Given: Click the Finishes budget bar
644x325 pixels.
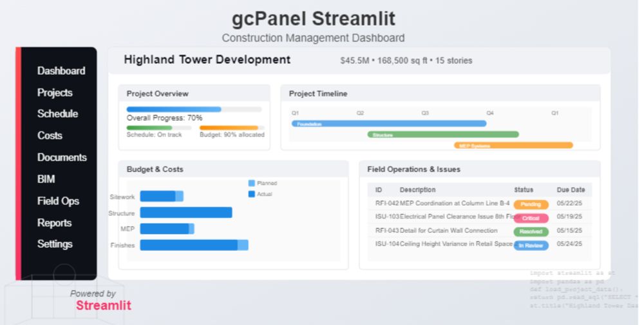Looking at the screenshot, I should pos(194,245).
